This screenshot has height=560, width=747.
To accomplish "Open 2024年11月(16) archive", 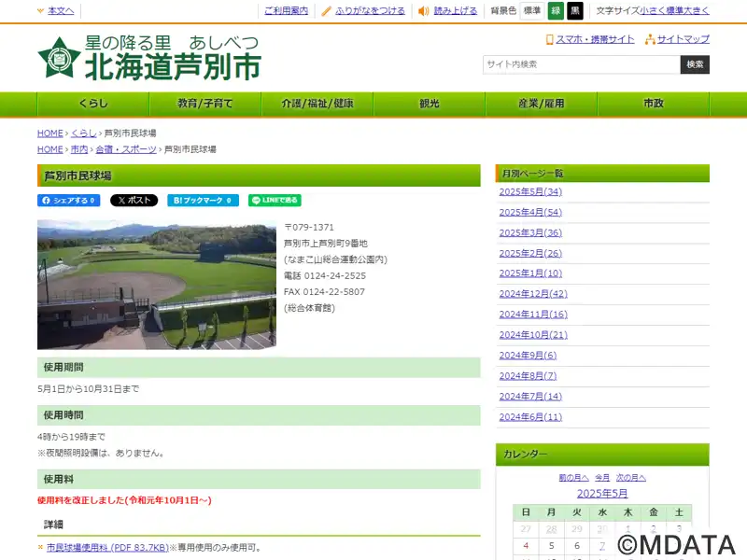I will (533, 315).
